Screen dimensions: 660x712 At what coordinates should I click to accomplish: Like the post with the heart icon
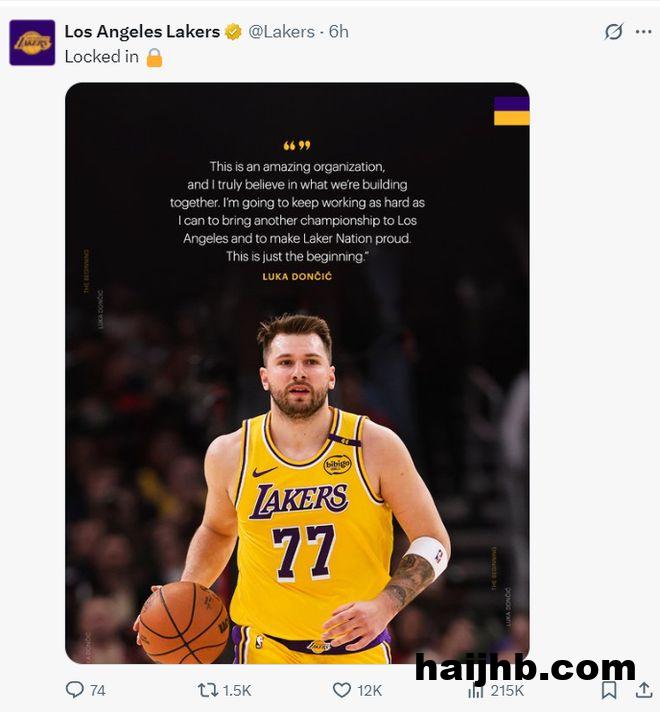[x=342, y=690]
